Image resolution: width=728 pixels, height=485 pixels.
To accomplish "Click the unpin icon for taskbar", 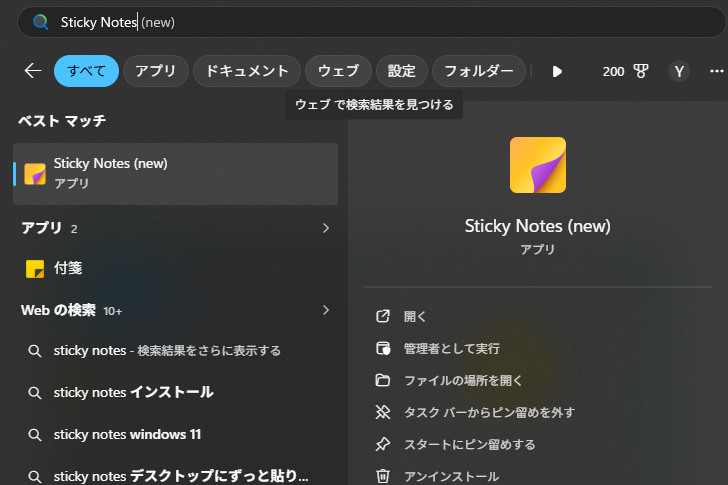I will coord(383,412).
